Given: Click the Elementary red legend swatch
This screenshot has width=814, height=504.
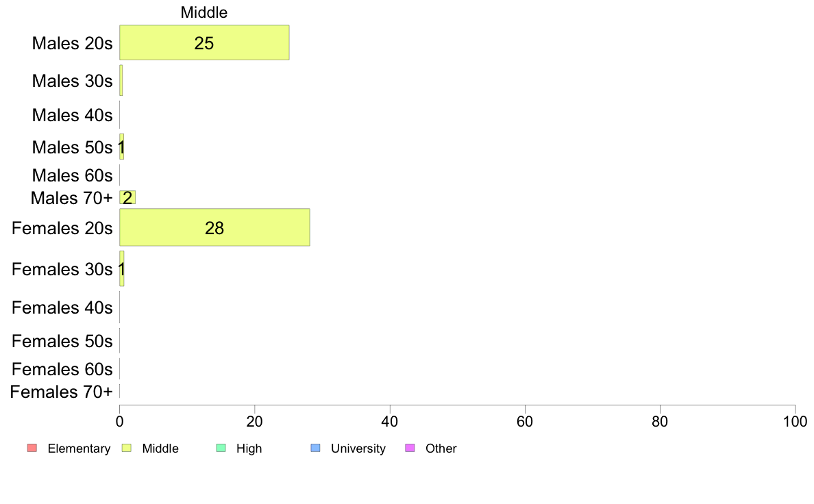Looking at the screenshot, I should point(32,448).
